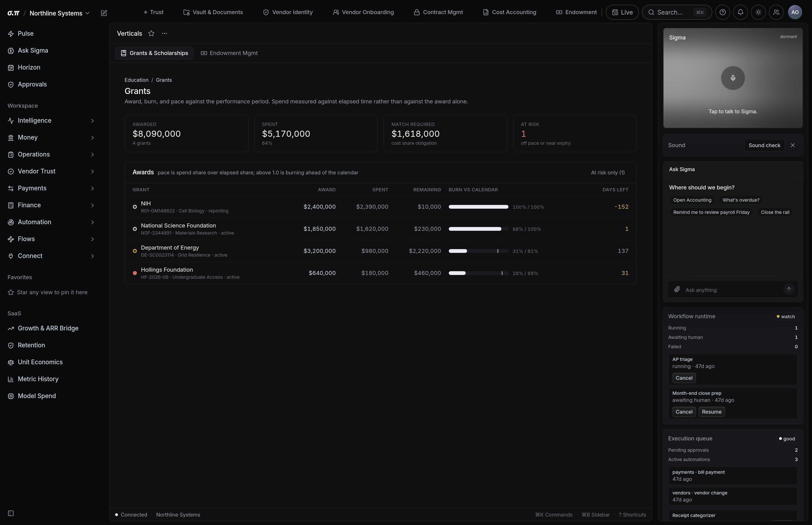Viewport: 812px width, 525px height.
Task: Click Department of Energy burn bar
Action: click(478, 251)
